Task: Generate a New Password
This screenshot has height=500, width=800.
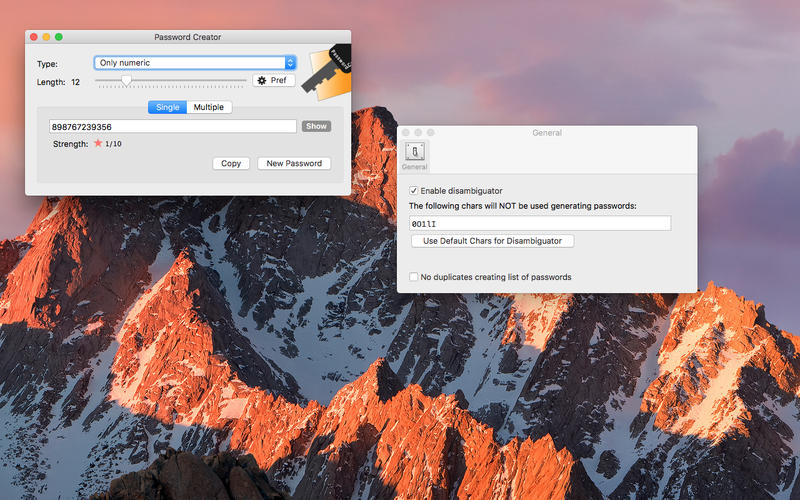Action: pos(294,163)
